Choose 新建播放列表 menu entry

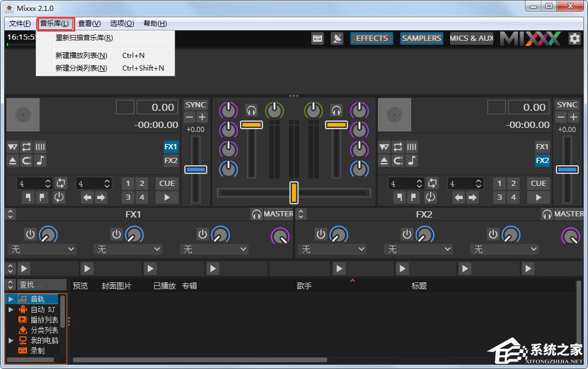coord(81,56)
